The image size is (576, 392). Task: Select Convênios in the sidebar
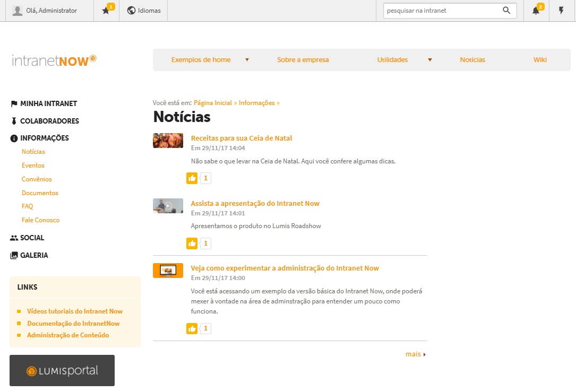tap(37, 179)
